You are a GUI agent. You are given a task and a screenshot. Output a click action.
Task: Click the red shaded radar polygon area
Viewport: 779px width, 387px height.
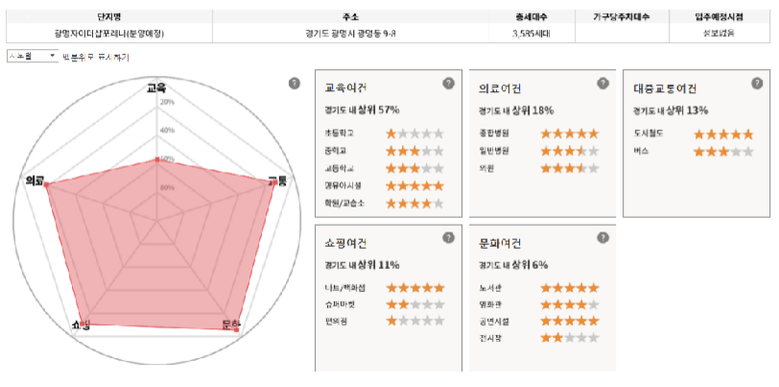(154, 248)
